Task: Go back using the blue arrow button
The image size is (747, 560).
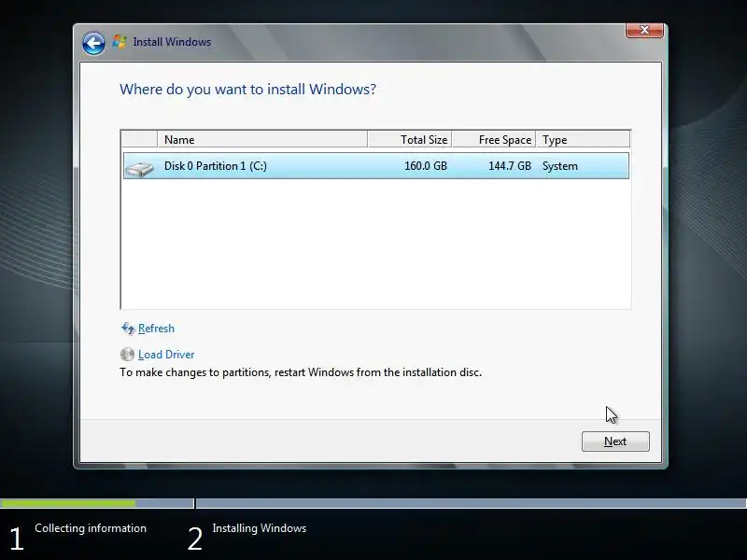Action: tap(93, 44)
